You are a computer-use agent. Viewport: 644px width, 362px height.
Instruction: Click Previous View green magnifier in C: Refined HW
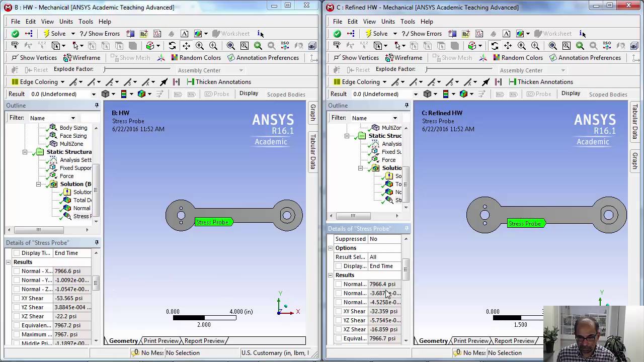click(580, 46)
